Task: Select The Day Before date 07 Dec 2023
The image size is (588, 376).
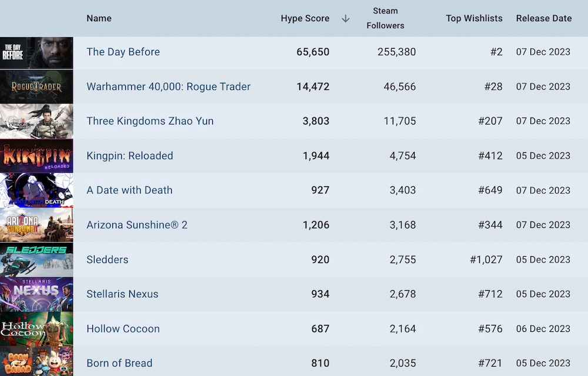Action: point(543,52)
